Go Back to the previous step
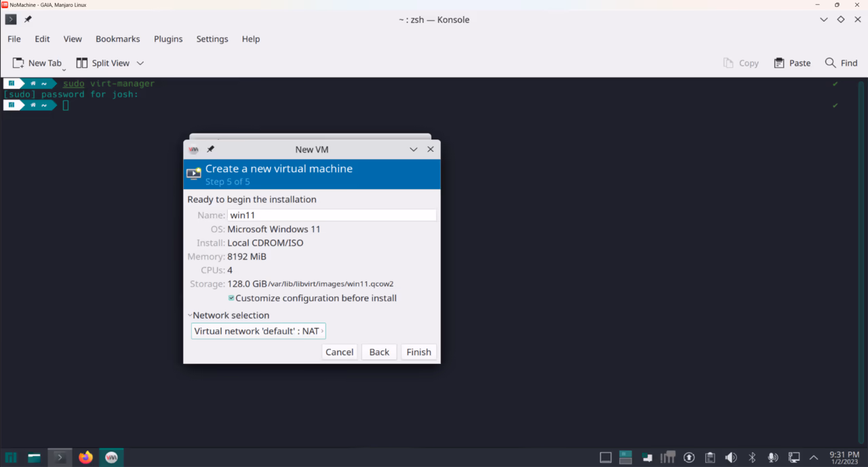 point(378,352)
